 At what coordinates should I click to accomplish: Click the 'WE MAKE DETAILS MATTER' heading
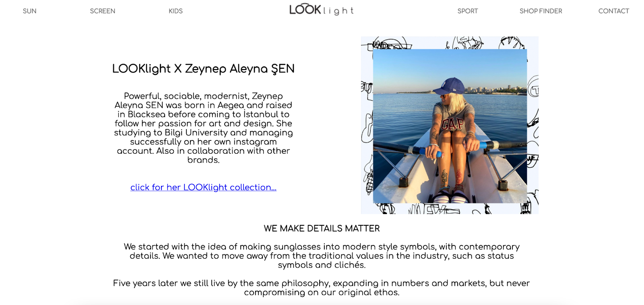tap(322, 229)
